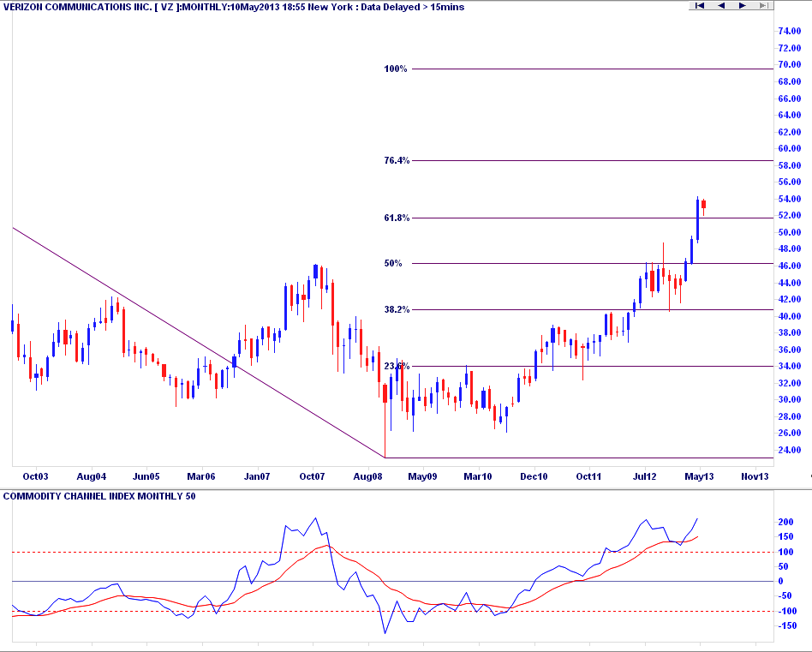Jump to latest data with skip-forward arrow
The image size is (812, 652).
(x=763, y=5)
